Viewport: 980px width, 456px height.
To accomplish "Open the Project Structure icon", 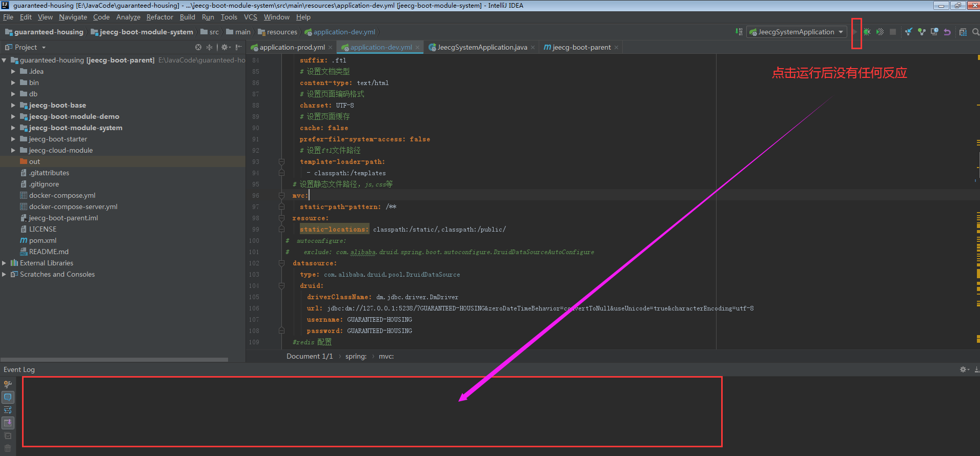I will click(x=963, y=32).
